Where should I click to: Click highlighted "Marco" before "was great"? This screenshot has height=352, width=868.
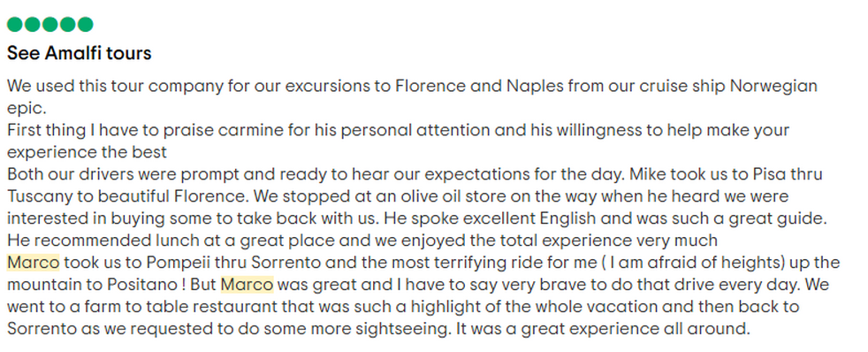pyautogui.click(x=247, y=285)
